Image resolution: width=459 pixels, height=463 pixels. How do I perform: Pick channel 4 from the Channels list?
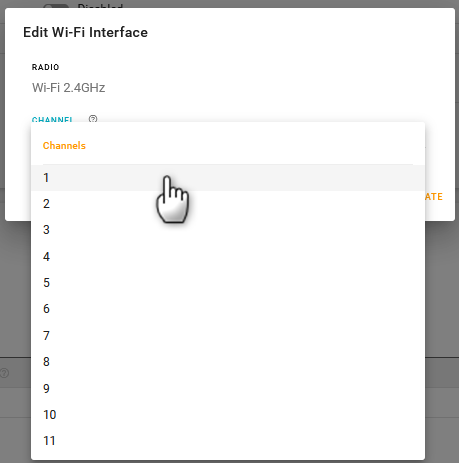[228, 256]
